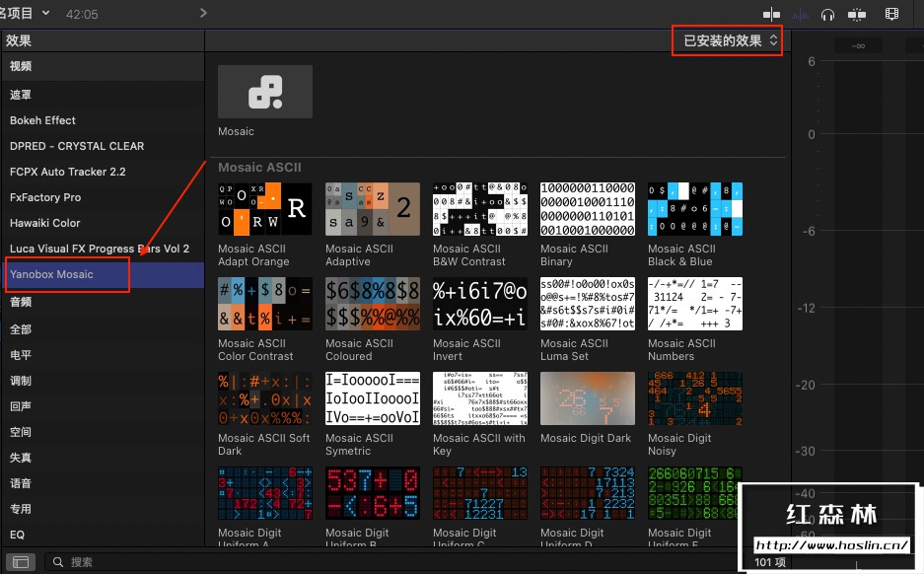This screenshot has height=574, width=924.
Task: Select Luca Visual FX Progress Bars category
Action: coord(102,249)
